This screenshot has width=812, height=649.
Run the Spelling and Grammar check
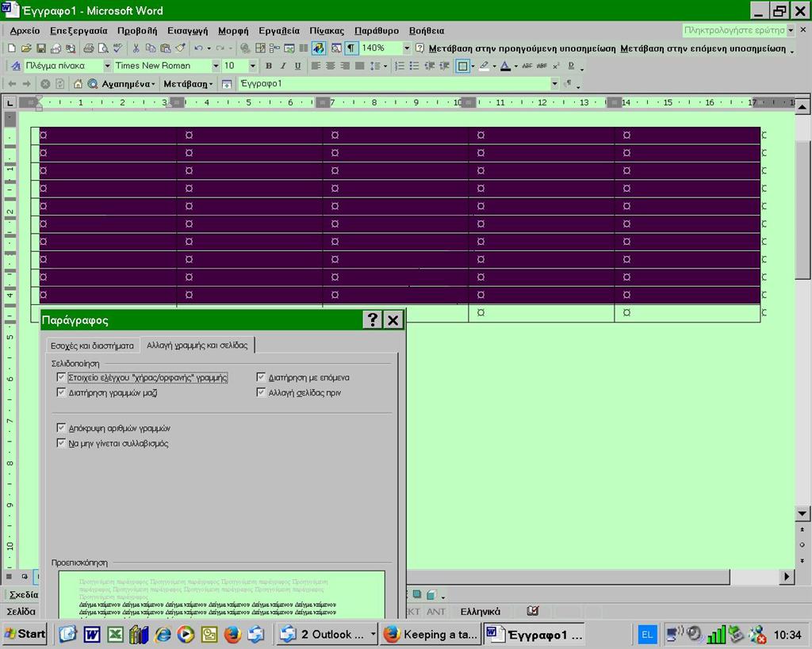118,48
